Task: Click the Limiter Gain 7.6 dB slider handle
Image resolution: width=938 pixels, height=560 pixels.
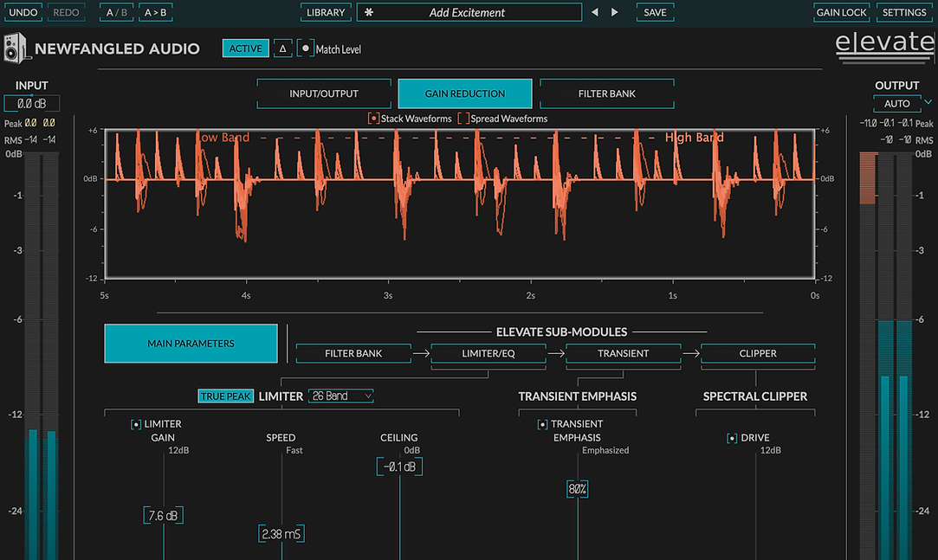Action: (163, 516)
